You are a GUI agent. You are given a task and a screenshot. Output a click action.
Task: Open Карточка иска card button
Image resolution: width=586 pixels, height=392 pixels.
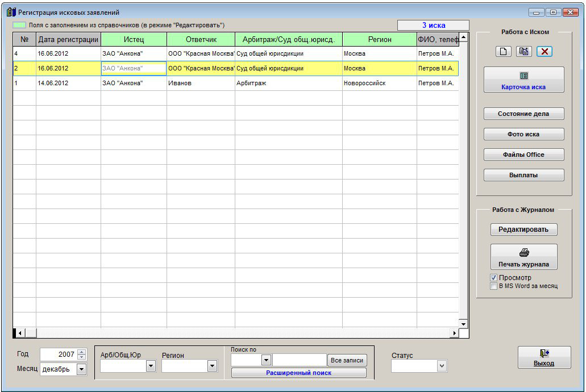[x=523, y=80]
